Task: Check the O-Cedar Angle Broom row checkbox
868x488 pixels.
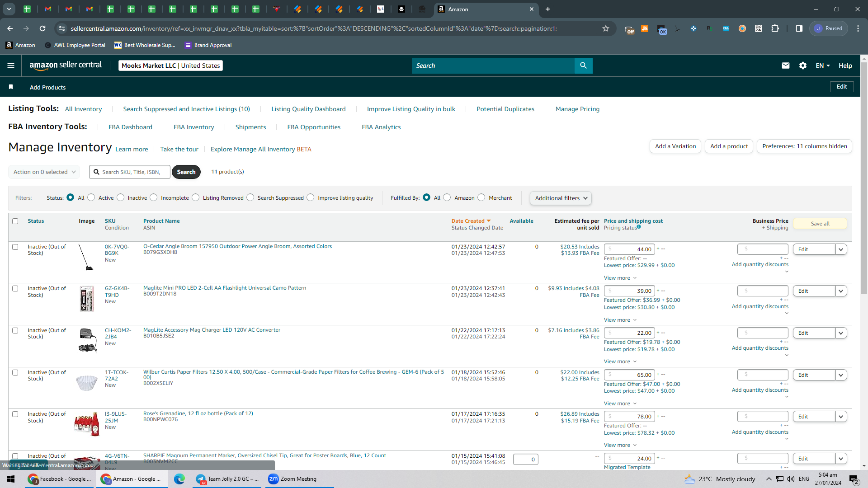Action: (15, 247)
